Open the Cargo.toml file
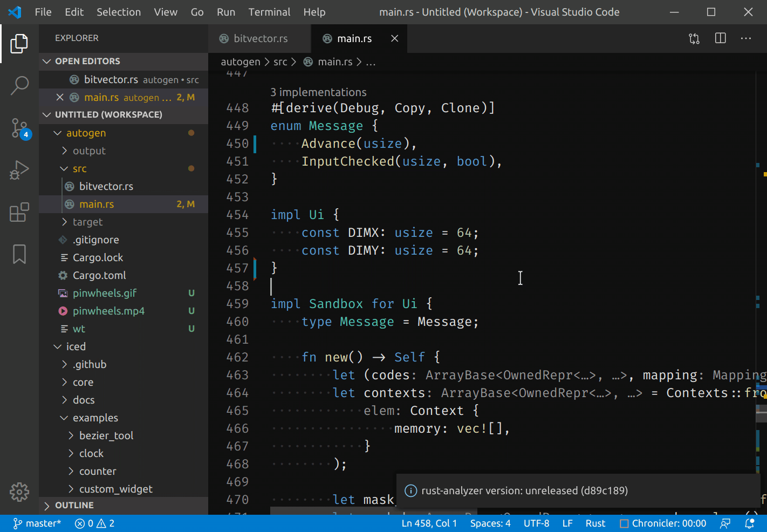 [x=124, y=275]
